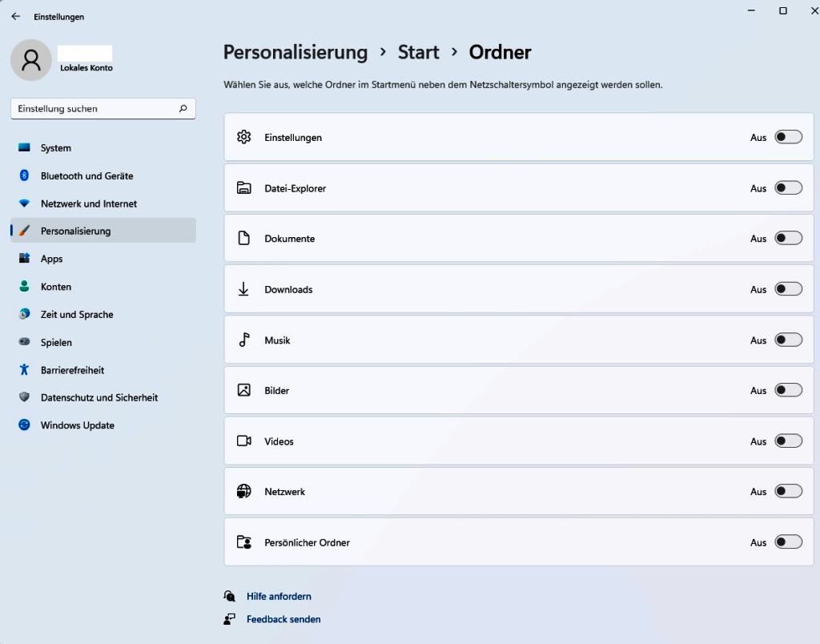This screenshot has width=820, height=644.
Task: Click Start in the breadcrumb
Action: (x=418, y=52)
